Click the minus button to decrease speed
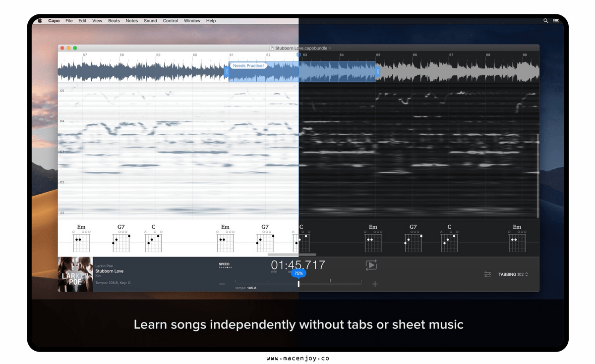The height and width of the screenshot is (364, 595). (x=222, y=284)
